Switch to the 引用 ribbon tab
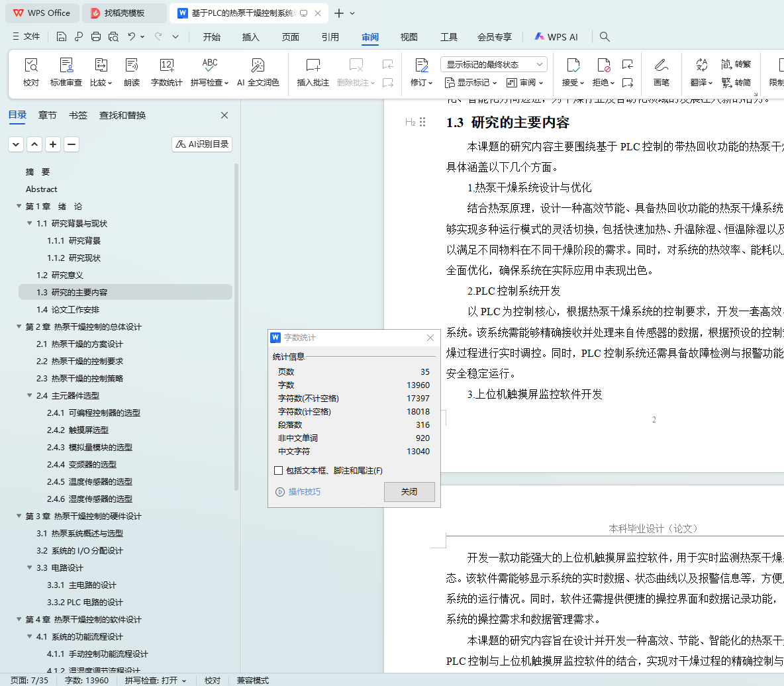The height and width of the screenshot is (686, 784). coord(330,37)
